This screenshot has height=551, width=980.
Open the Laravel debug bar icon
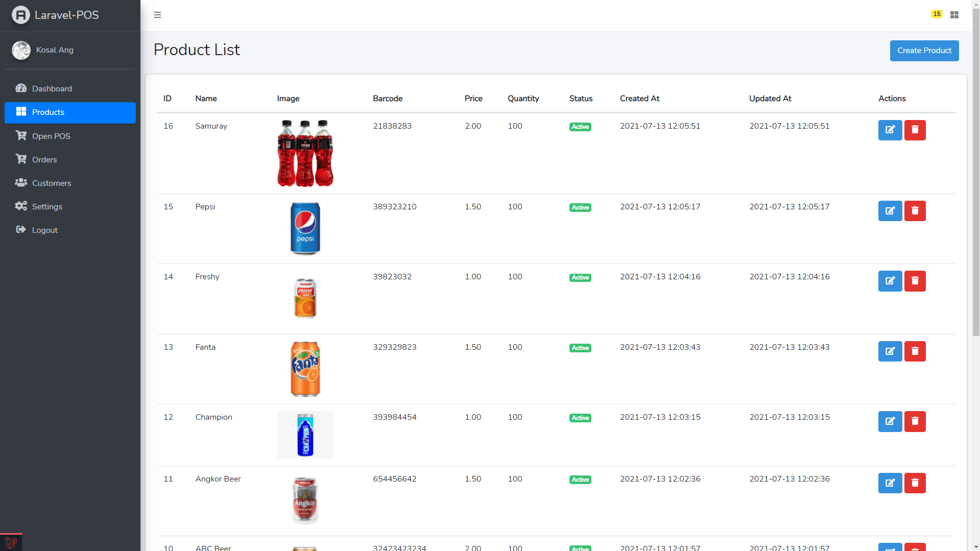11,542
